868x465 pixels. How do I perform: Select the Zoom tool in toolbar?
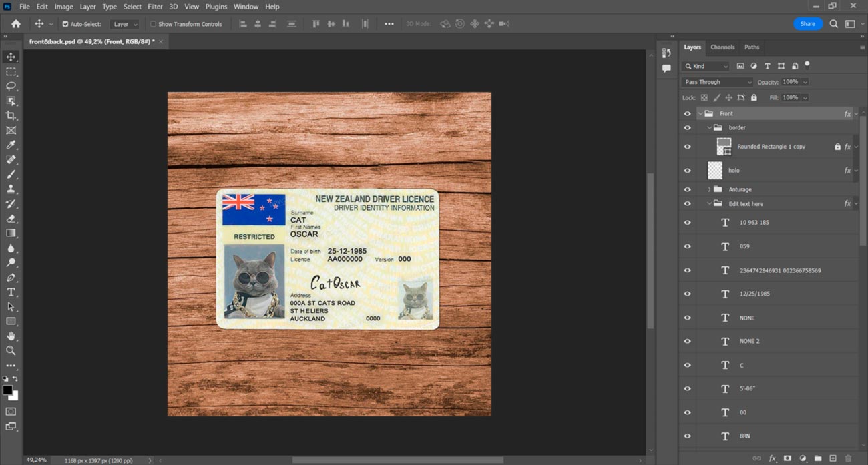pyautogui.click(x=11, y=350)
